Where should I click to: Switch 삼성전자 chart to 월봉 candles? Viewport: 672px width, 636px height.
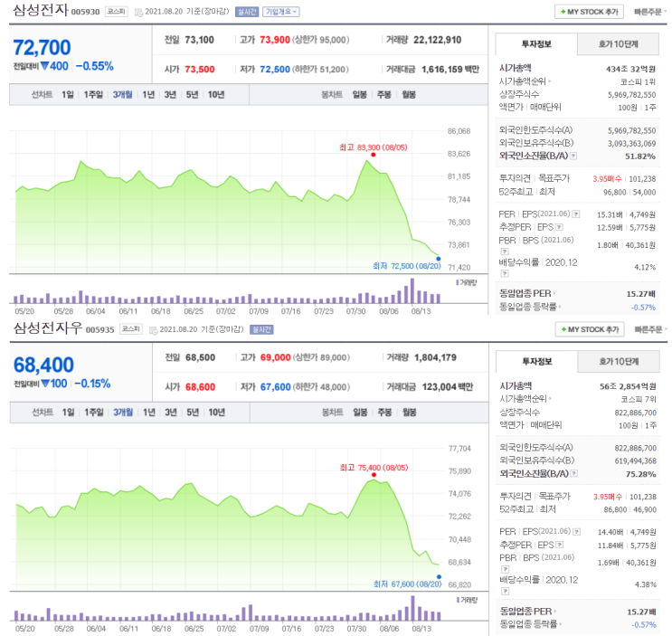[x=409, y=95]
